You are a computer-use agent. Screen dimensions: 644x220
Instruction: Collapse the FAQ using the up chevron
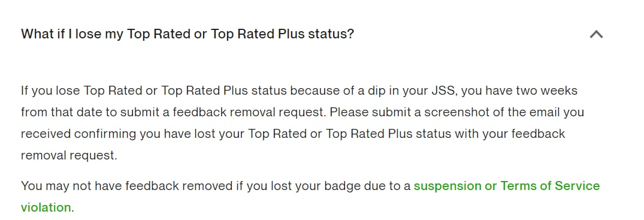(x=596, y=34)
